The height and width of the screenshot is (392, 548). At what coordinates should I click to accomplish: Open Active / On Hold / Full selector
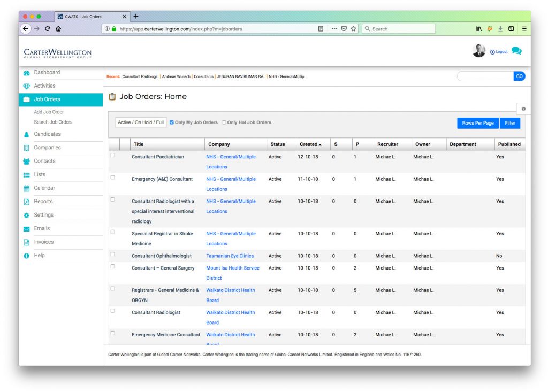pos(141,122)
